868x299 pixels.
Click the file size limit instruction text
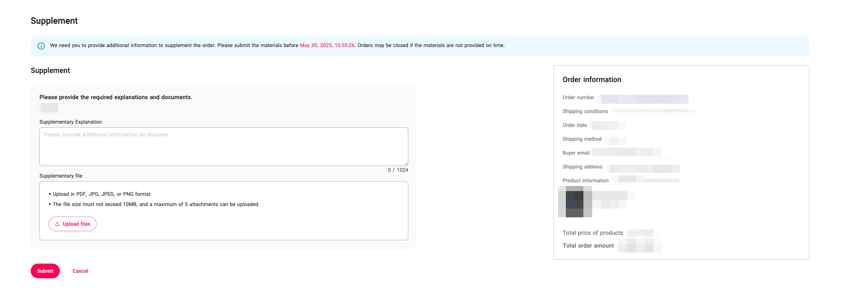pos(156,204)
